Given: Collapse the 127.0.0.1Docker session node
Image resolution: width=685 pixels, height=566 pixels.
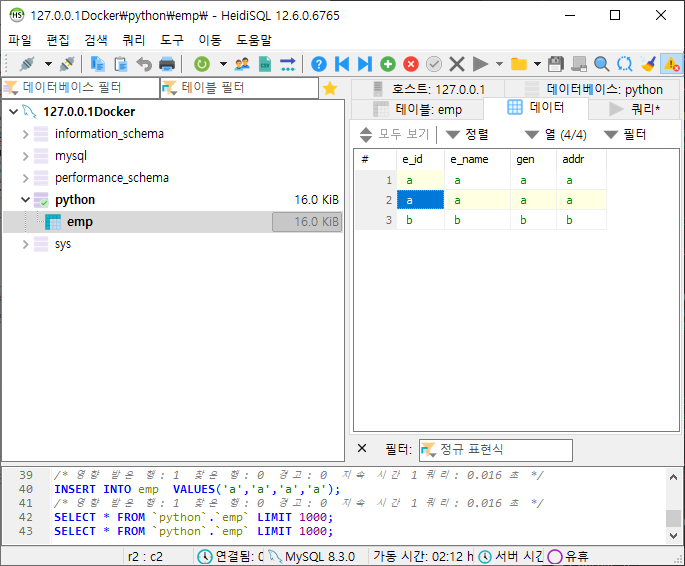Looking at the screenshot, I should 14,112.
